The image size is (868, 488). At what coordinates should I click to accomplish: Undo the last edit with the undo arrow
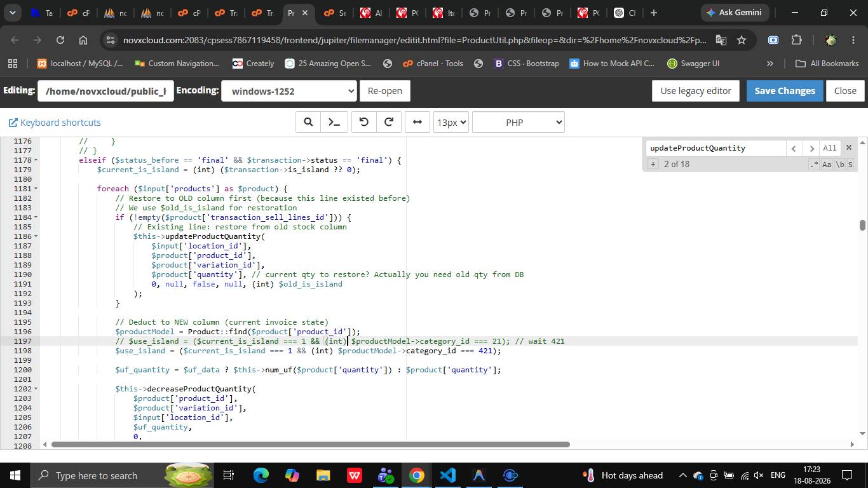tap(364, 122)
